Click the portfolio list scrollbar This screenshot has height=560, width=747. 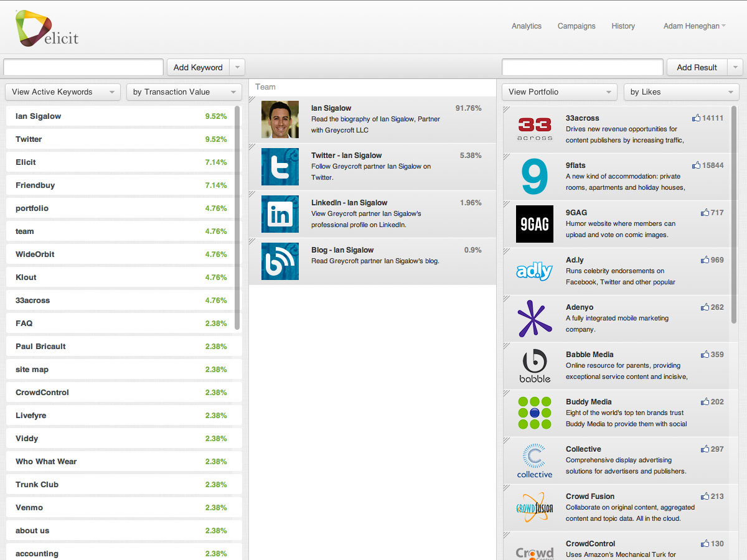[734, 215]
